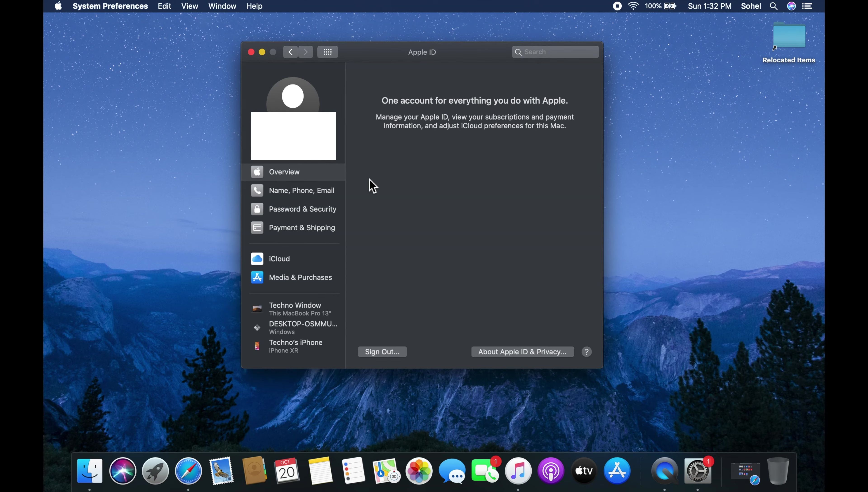Open QuickTime Player from the Dock

665,471
